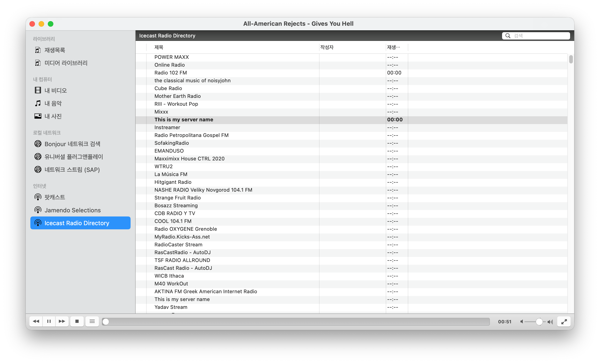Sort list by 제목 column header
This screenshot has height=364, width=600.
(x=159, y=47)
